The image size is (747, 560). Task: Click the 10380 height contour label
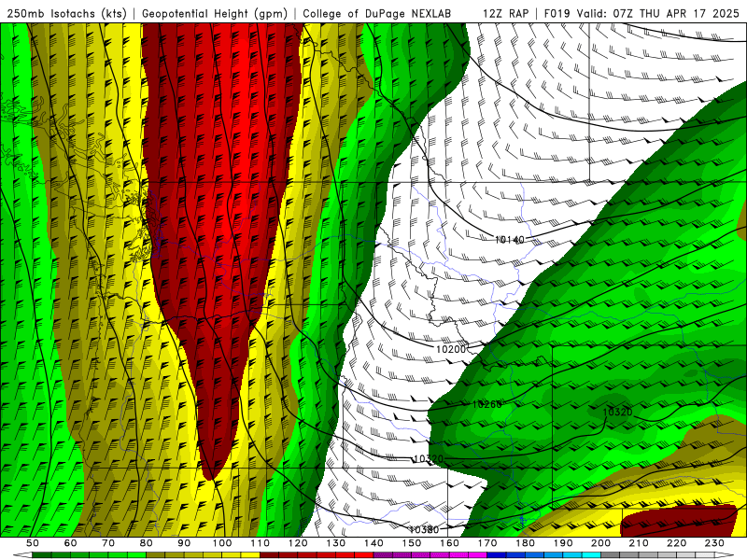424,529
